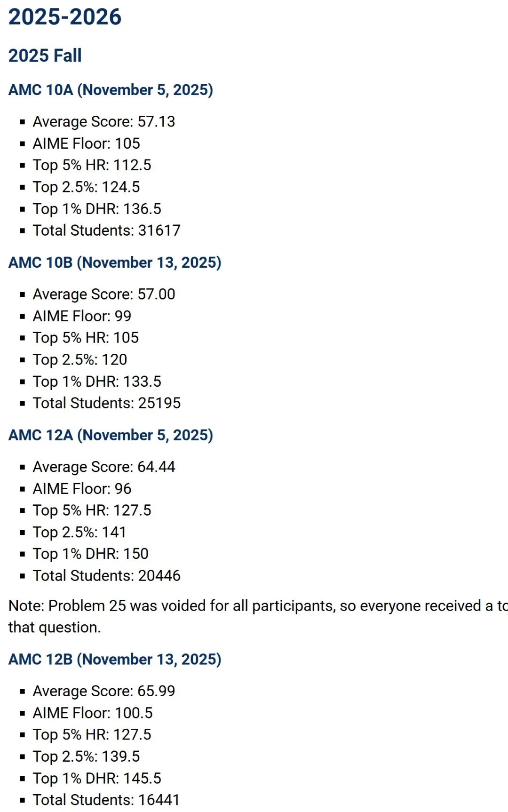Image resolution: width=508 pixels, height=812 pixels.
Task: Click the Average Score 57.00 line
Action: [103, 295]
